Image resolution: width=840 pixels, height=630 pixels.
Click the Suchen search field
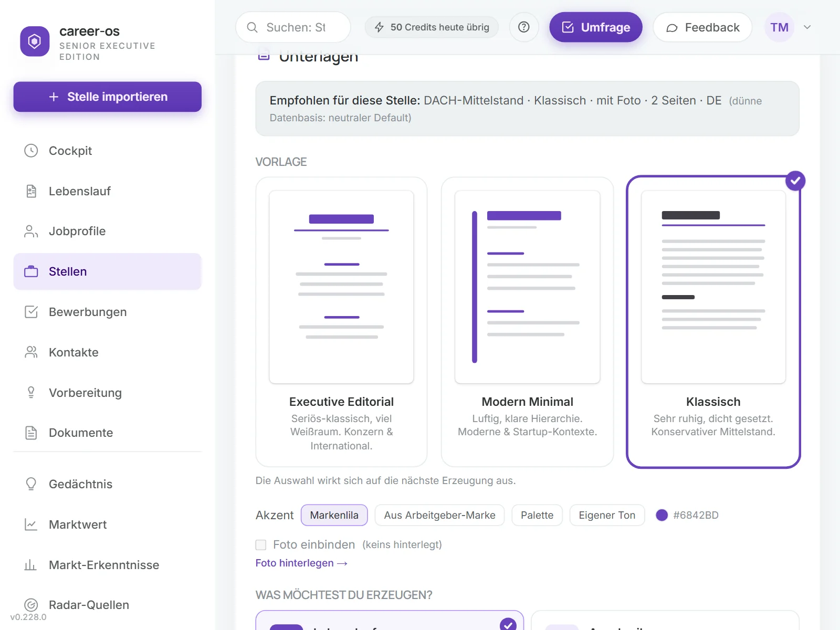point(293,27)
